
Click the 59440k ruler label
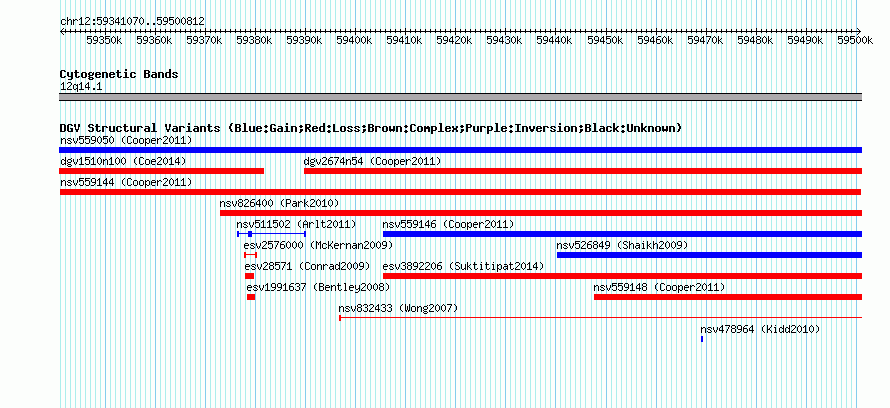point(555,40)
